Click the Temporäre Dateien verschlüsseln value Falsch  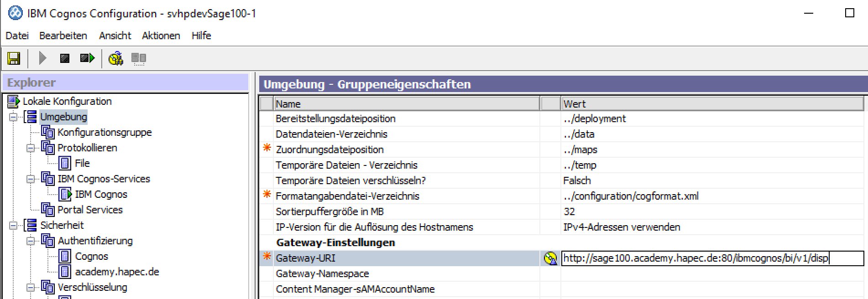[x=577, y=180]
